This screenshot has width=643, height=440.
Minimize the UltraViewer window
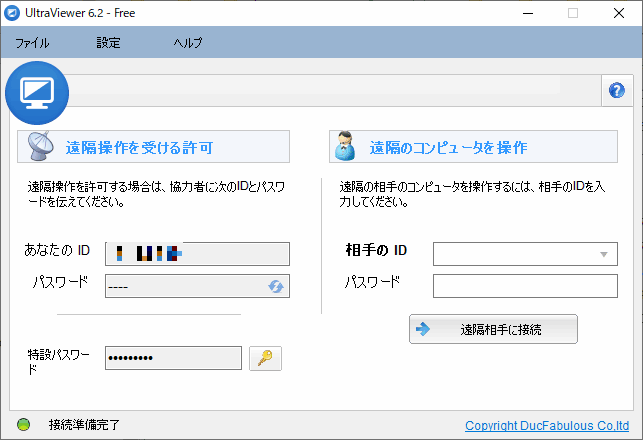(x=528, y=13)
